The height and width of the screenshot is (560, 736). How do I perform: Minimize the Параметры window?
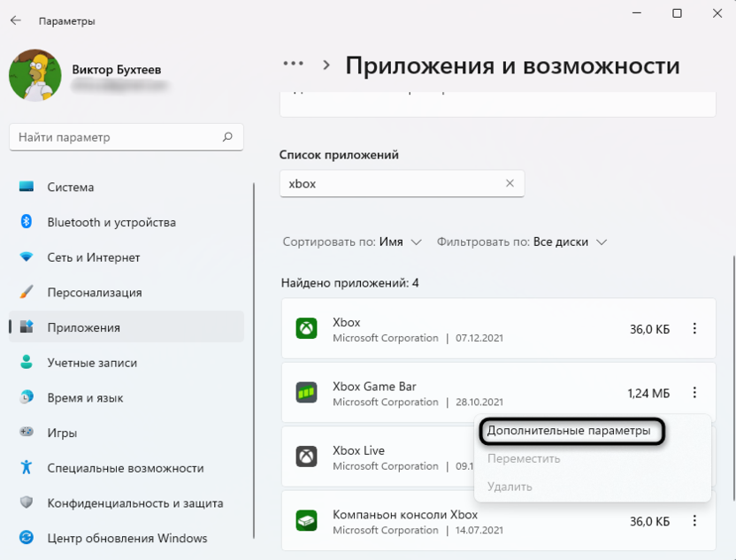coord(637,13)
